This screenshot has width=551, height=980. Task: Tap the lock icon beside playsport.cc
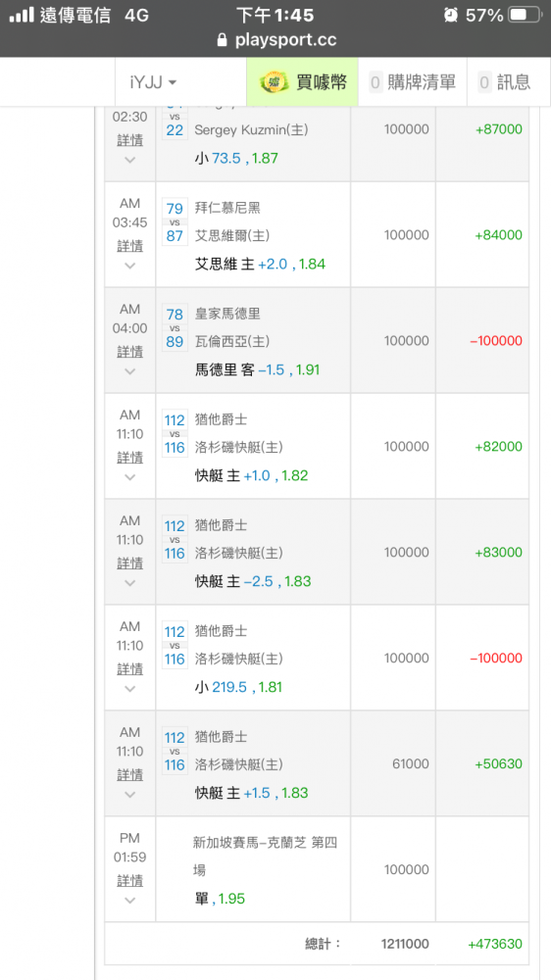pyautogui.click(x=222, y=40)
